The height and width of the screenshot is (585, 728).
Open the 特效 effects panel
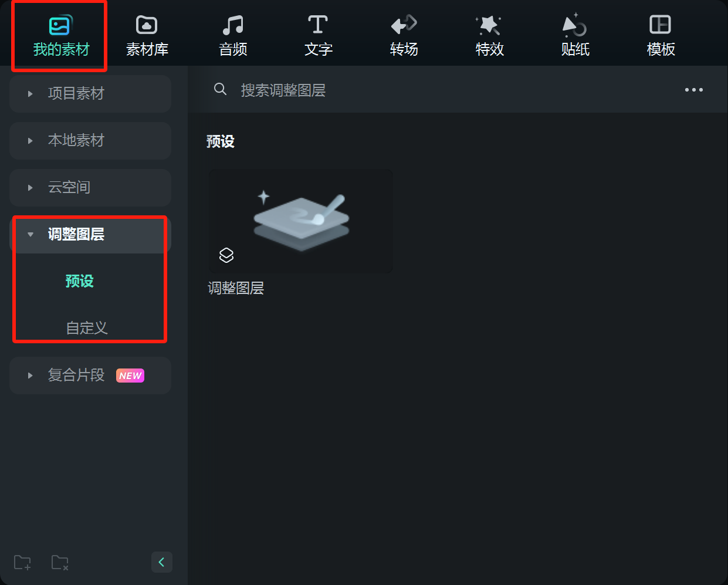(x=489, y=33)
